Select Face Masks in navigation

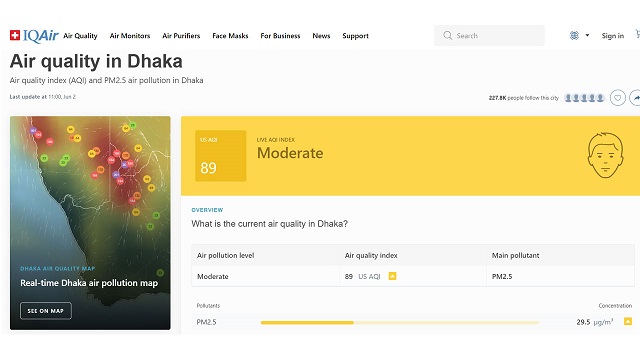[230, 36]
